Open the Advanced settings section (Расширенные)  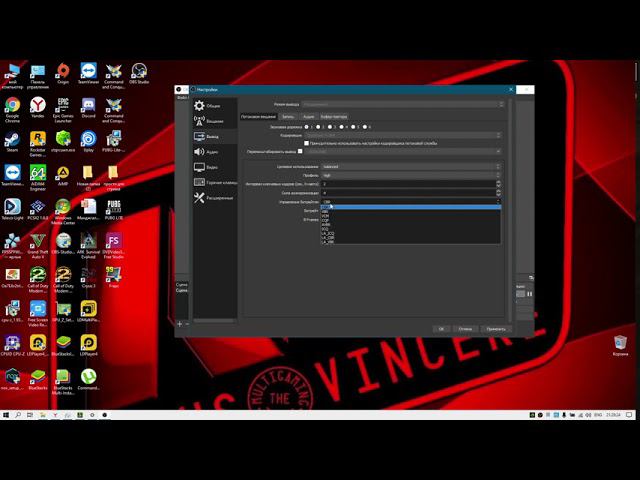[x=215, y=198]
